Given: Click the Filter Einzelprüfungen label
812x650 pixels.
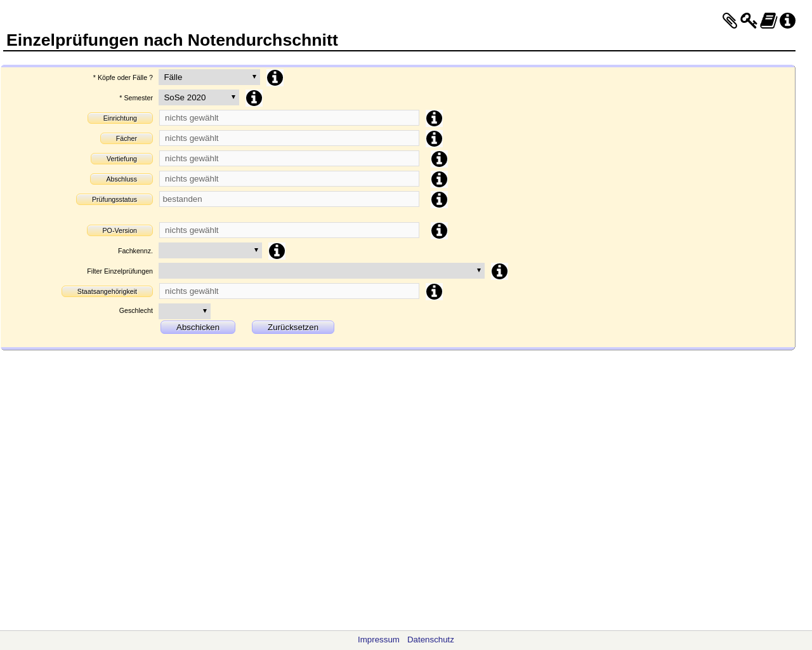Looking at the screenshot, I should (x=120, y=271).
